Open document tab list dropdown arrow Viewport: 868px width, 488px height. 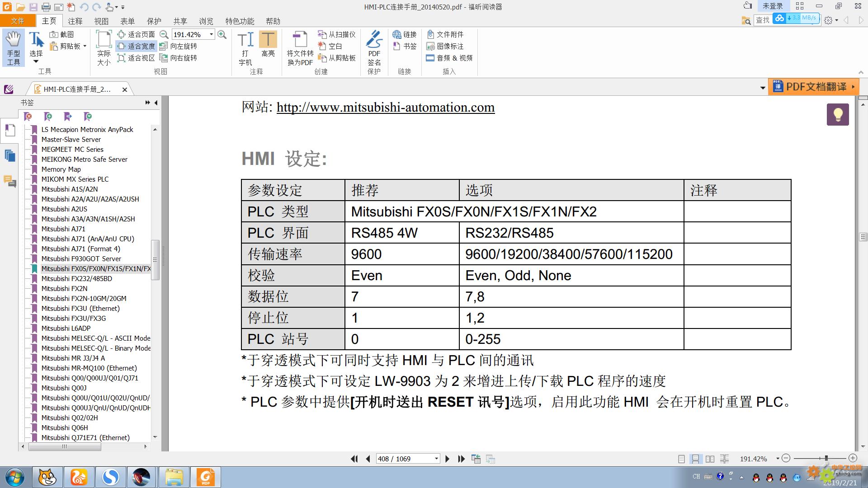coord(763,88)
